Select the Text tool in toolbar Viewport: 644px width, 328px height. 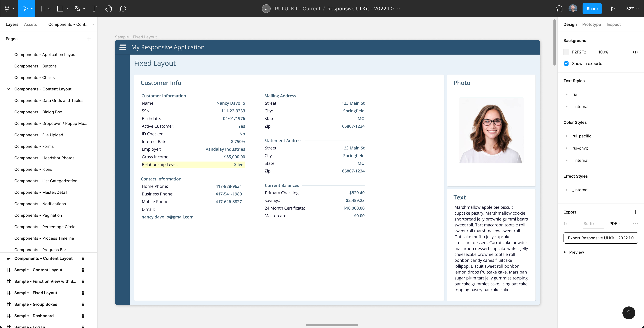[x=94, y=9]
